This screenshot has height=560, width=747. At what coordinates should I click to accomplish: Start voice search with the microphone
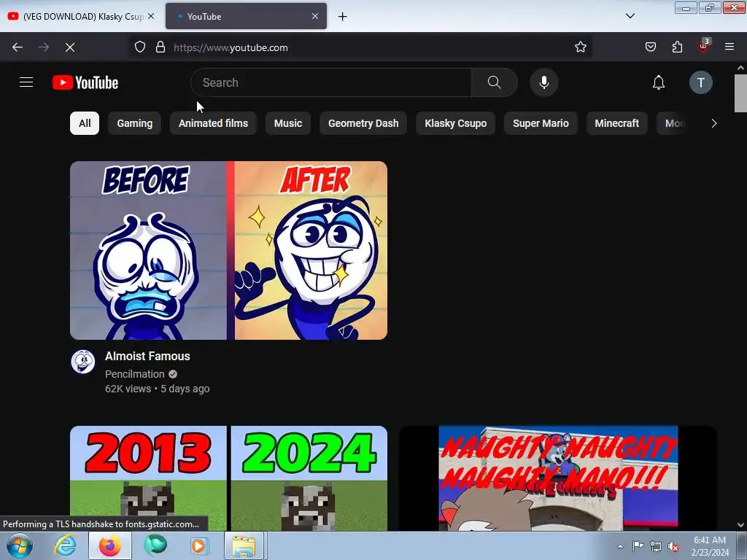(543, 82)
